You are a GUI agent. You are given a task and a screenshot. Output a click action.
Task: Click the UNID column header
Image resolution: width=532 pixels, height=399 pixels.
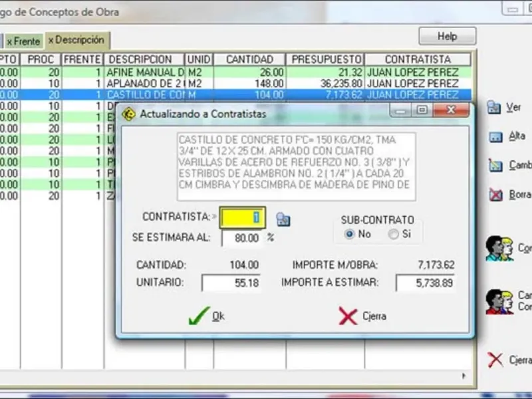(x=199, y=59)
